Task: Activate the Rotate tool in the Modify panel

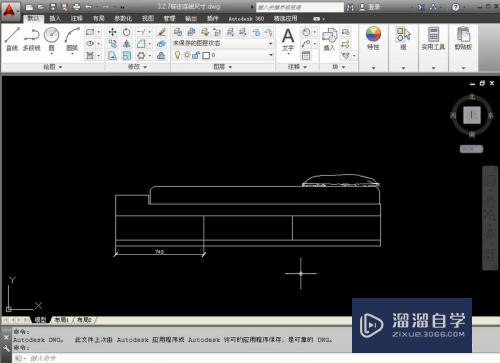Action: point(127,32)
